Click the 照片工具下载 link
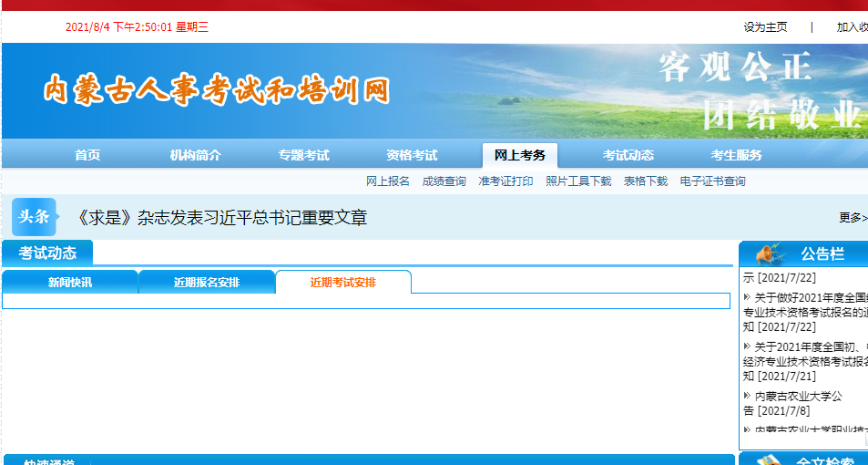The image size is (868, 465). [578, 181]
